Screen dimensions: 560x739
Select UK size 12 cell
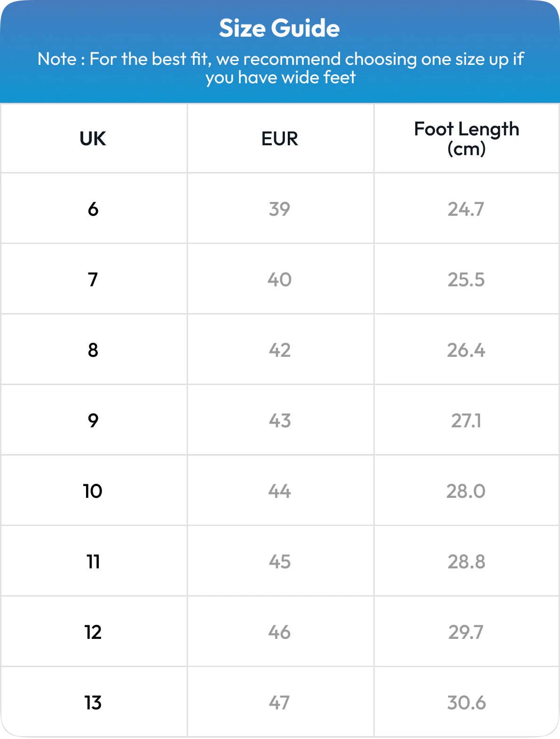(93, 632)
